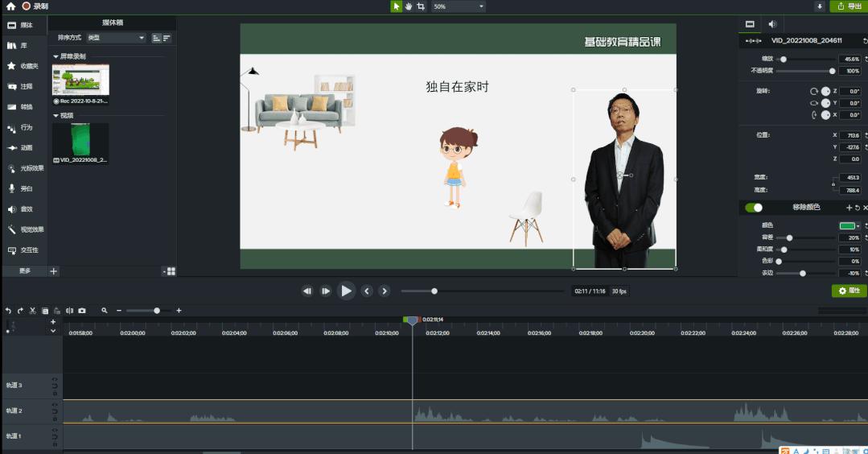Choose ascending sort order icon
This screenshot has width=868, height=454.
(x=156, y=38)
